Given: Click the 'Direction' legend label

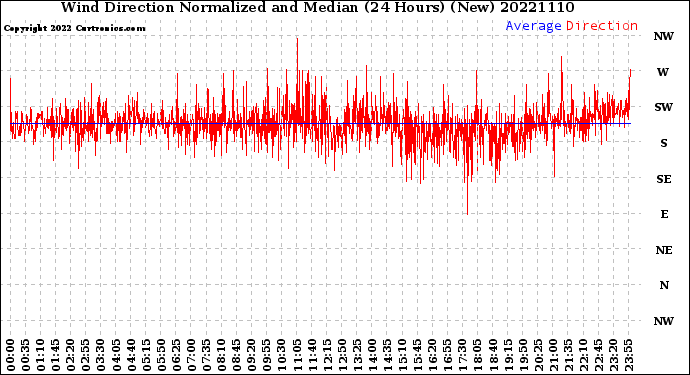Looking at the screenshot, I should 602,26.
